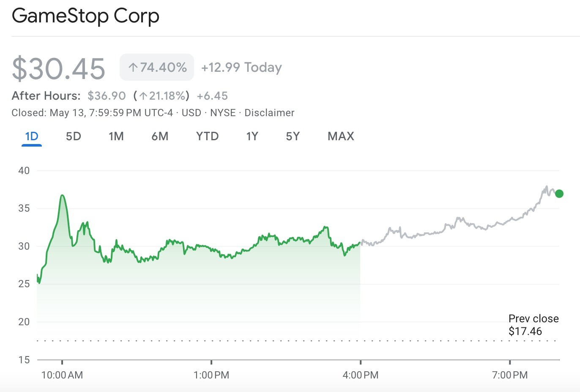Choose the 5Y time range
This screenshot has width=580, height=392.
tap(293, 136)
